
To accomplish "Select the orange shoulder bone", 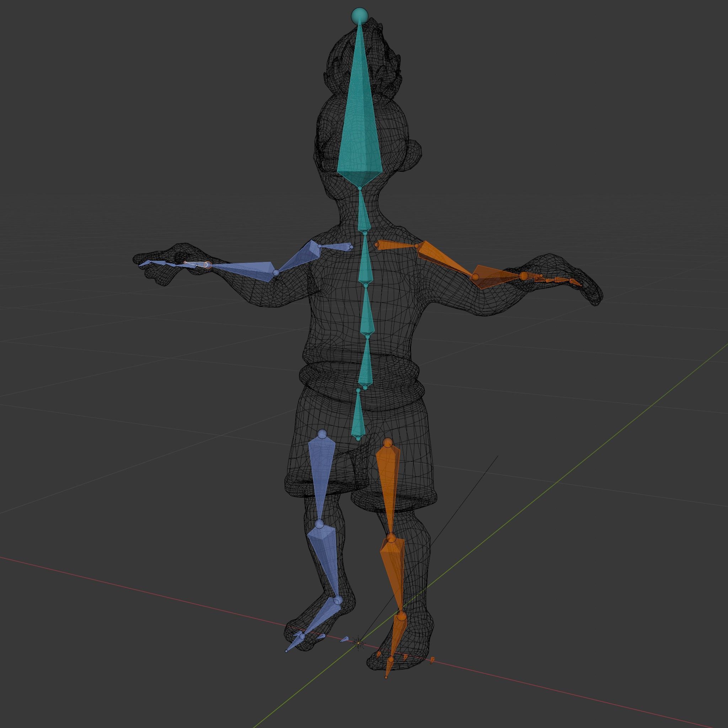I will (396, 246).
